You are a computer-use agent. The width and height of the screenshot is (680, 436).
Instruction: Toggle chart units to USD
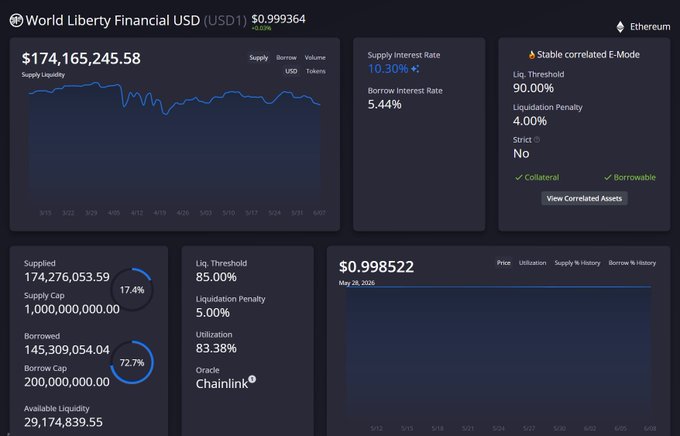point(291,71)
